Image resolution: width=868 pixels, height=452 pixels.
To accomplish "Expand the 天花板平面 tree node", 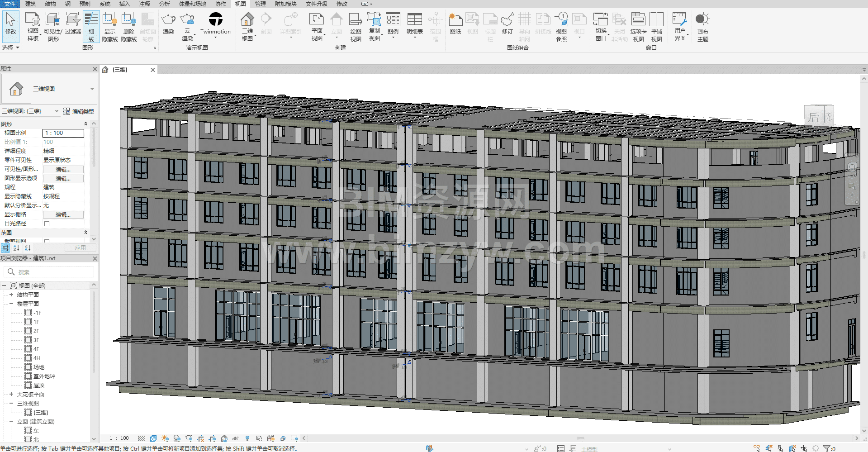I will (x=11, y=394).
